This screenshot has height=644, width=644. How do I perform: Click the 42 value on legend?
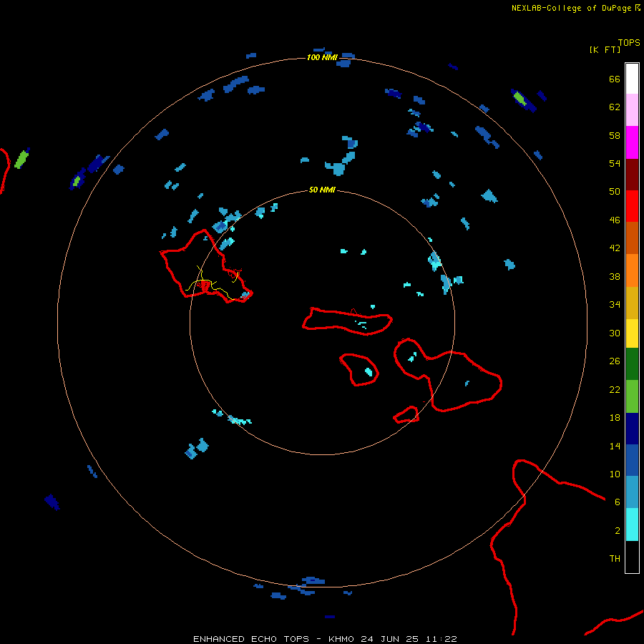tap(615, 248)
